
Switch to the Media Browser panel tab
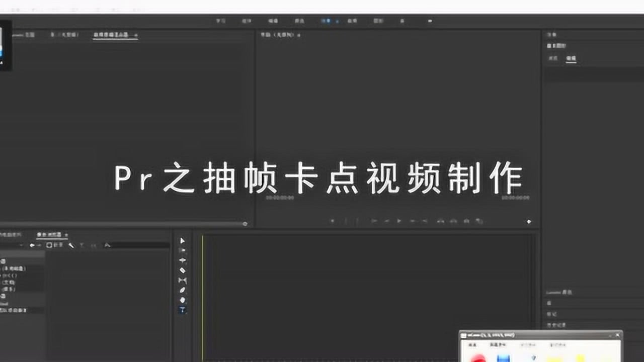(x=49, y=235)
